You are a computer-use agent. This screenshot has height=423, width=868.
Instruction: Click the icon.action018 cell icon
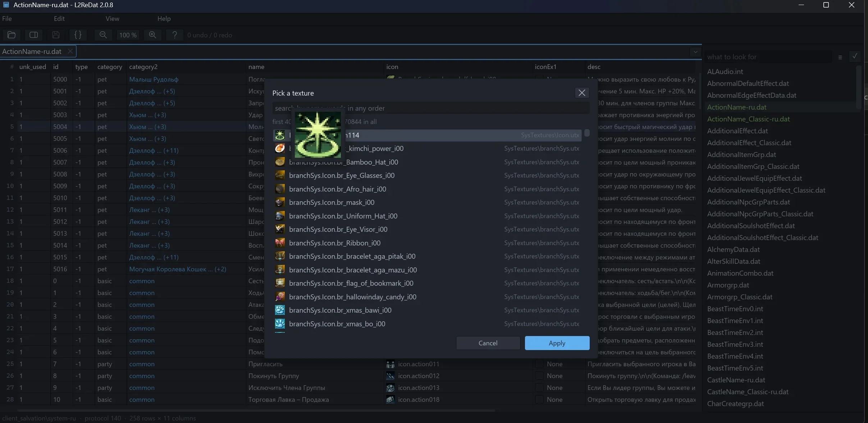390,400
